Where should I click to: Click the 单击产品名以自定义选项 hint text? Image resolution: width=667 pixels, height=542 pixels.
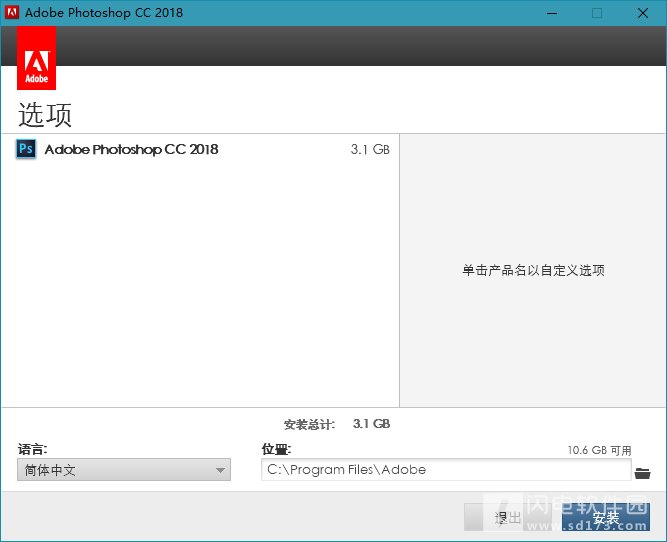tap(533, 270)
